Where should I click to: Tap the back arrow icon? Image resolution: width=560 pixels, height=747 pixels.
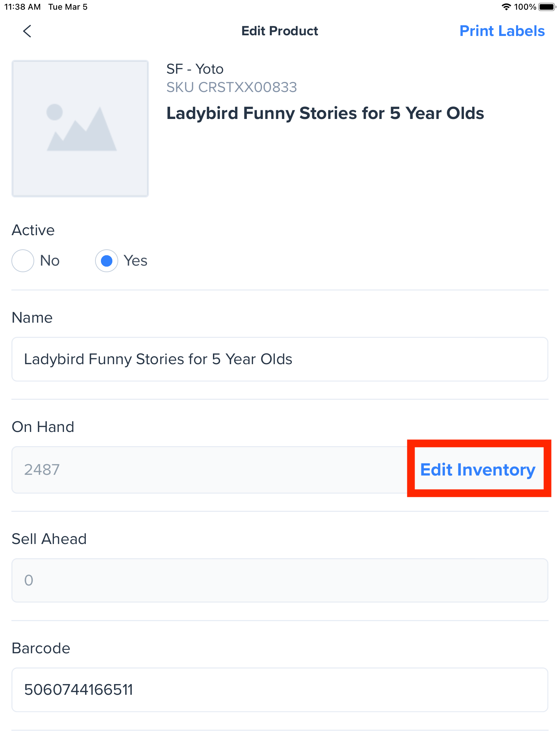pyautogui.click(x=27, y=31)
